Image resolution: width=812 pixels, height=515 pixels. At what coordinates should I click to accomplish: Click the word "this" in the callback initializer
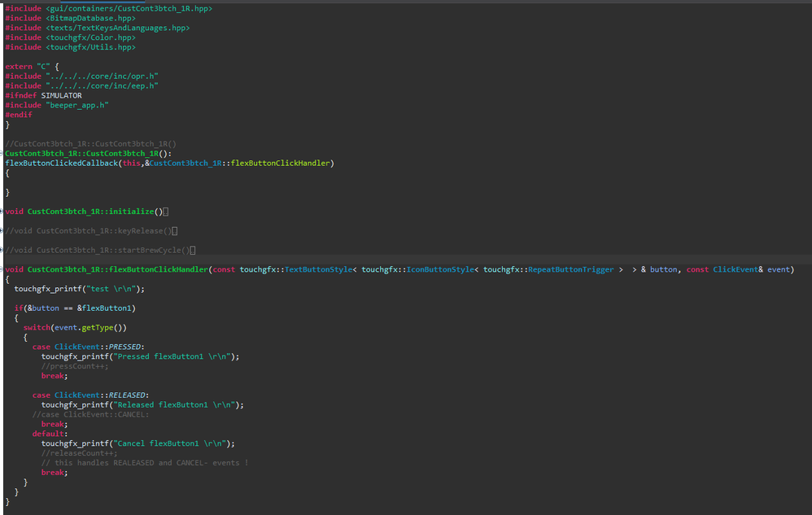click(132, 163)
